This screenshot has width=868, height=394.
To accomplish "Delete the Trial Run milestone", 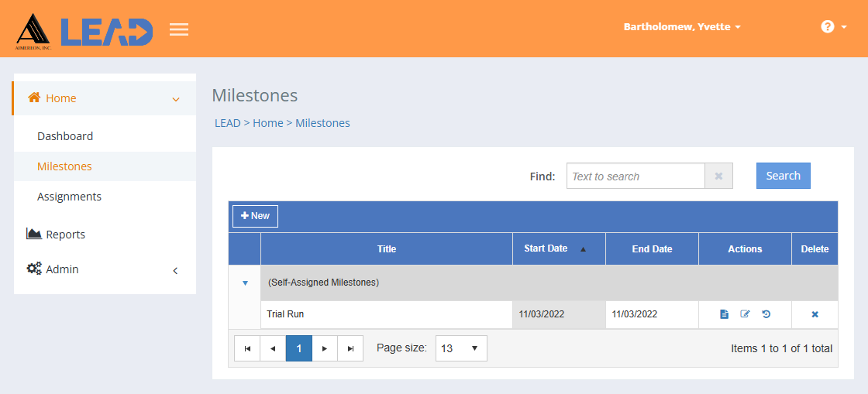I will pyautogui.click(x=815, y=314).
